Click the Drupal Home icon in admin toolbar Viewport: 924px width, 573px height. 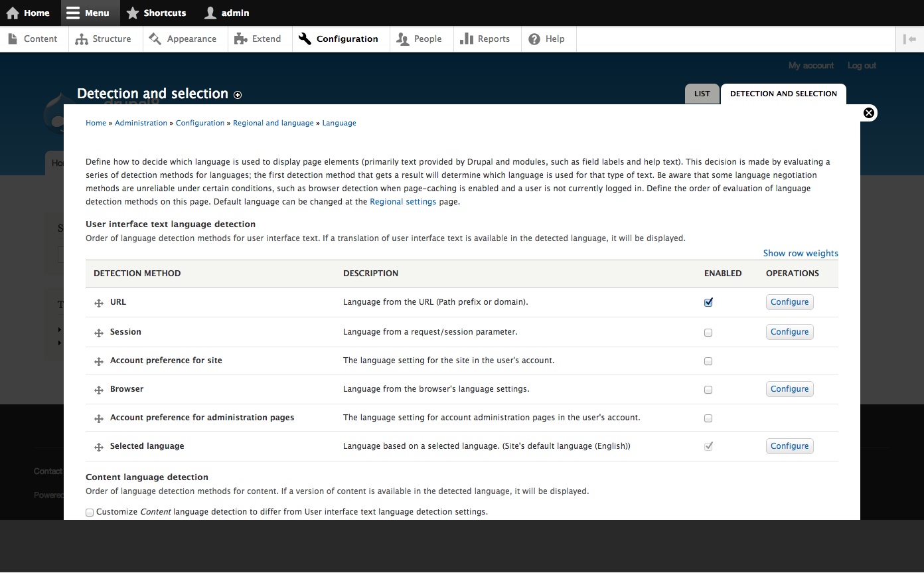[x=13, y=13]
